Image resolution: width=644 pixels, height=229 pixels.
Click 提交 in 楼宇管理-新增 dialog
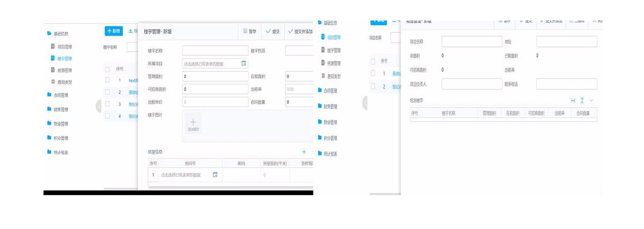273,31
